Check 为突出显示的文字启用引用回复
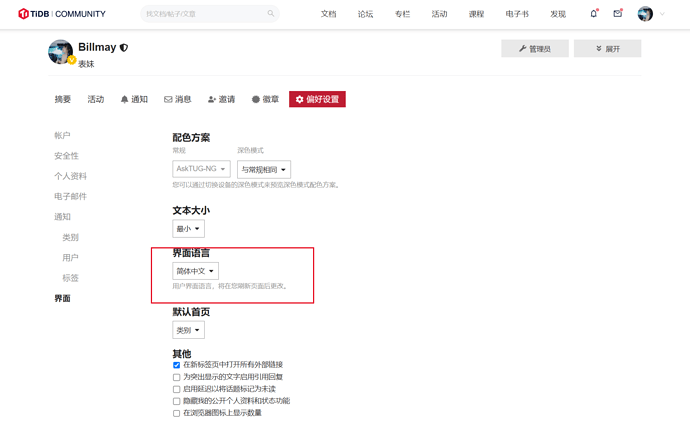Screen dimensions: 690x421 click(176, 377)
